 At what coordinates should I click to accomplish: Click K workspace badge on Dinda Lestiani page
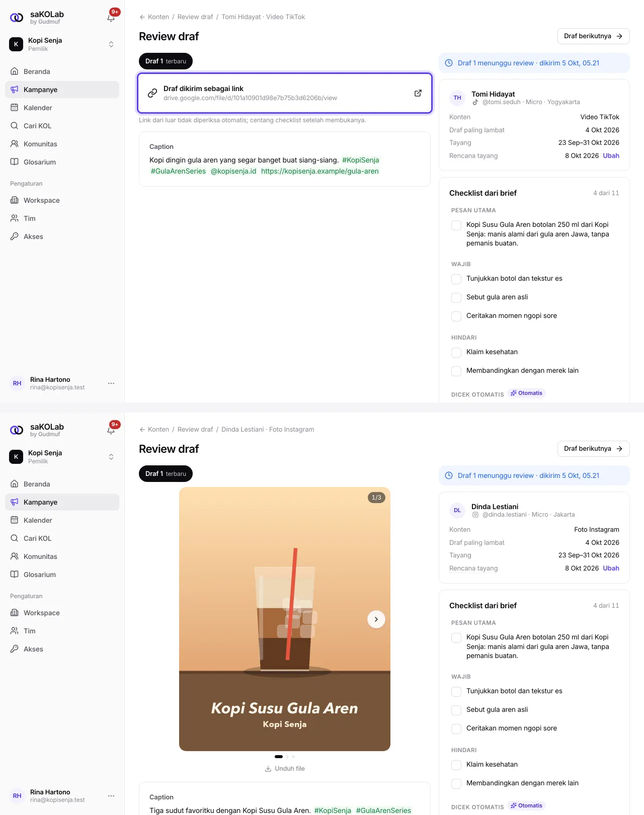(16, 457)
